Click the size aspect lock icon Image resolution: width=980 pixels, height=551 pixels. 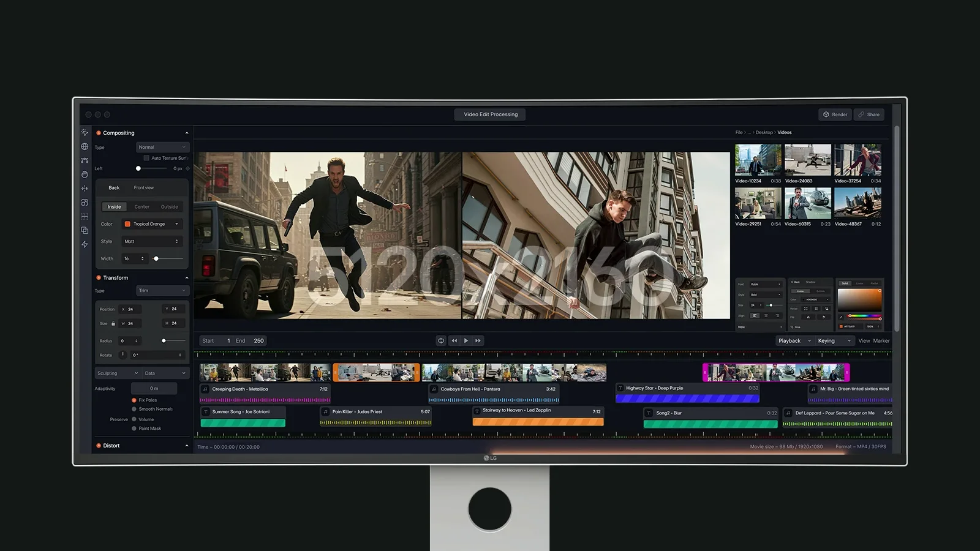tap(113, 323)
